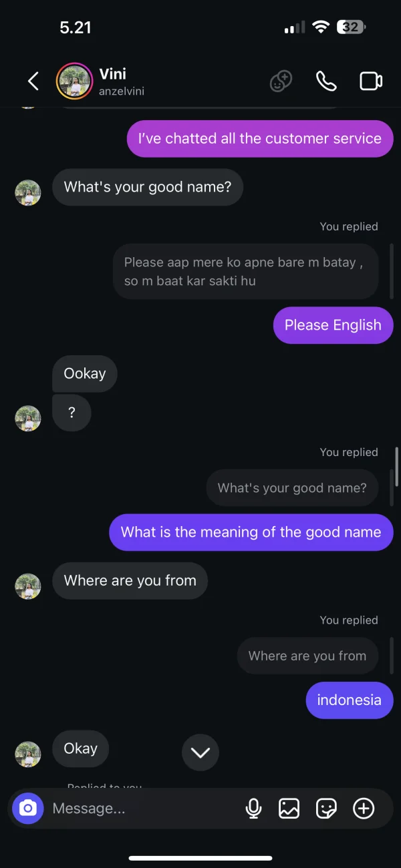The image size is (401, 868).
Task: Tap Vini's avatar beside "Okay" message
Action: coord(28,754)
